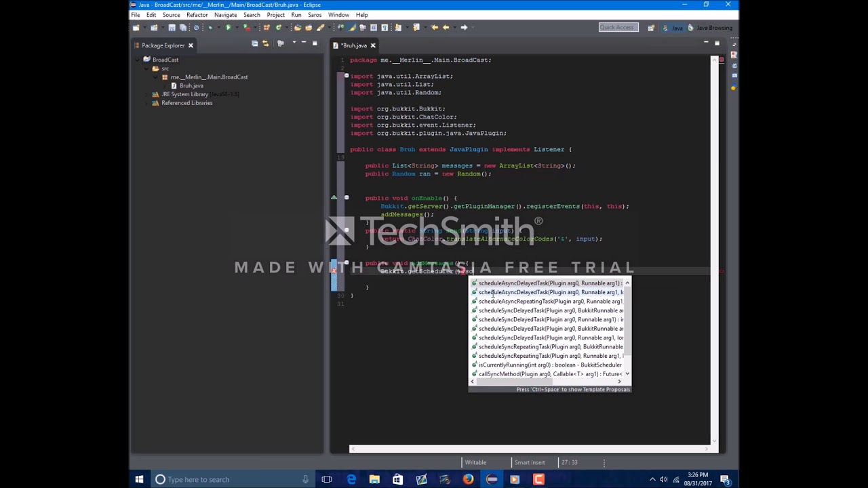Click the 27 : 33 cursor position status
Image resolution: width=868 pixels, height=488 pixels.
pyautogui.click(x=569, y=462)
